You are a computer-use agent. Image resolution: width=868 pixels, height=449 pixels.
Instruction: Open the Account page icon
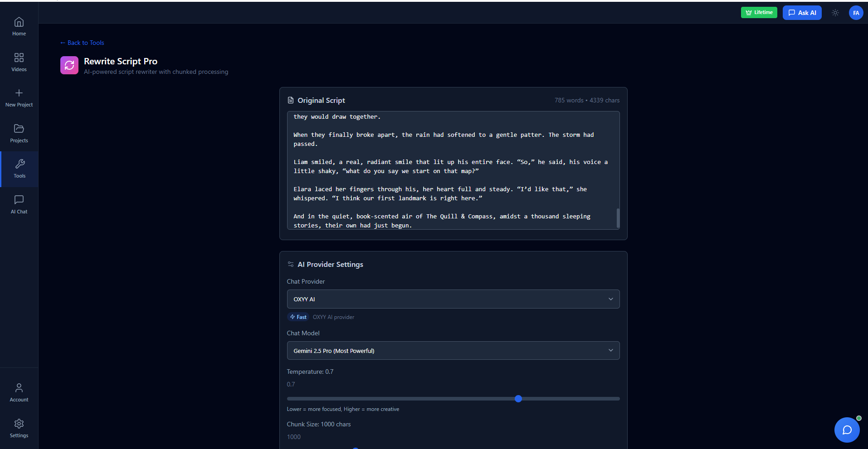(19, 388)
